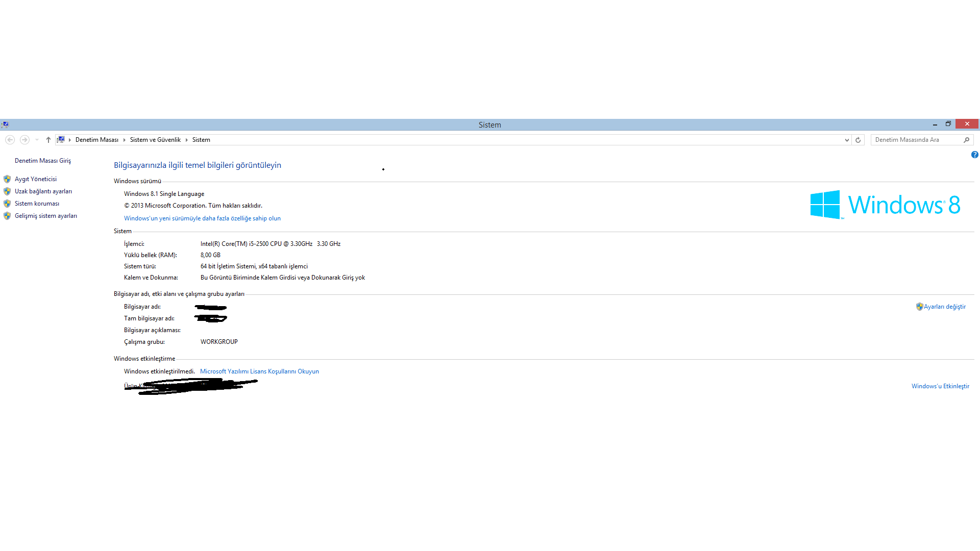Open Microsoft Yazılımı Lisans Koşullarını Okuyun link
Image resolution: width=980 pixels, height=551 pixels.
pos(259,371)
